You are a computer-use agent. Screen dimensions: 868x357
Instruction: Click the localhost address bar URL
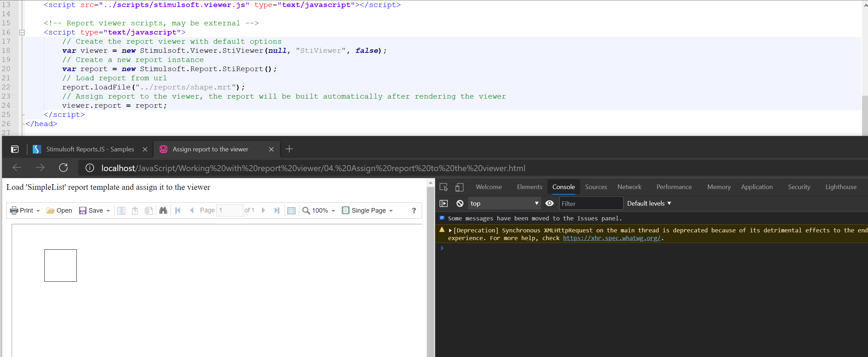(313, 168)
